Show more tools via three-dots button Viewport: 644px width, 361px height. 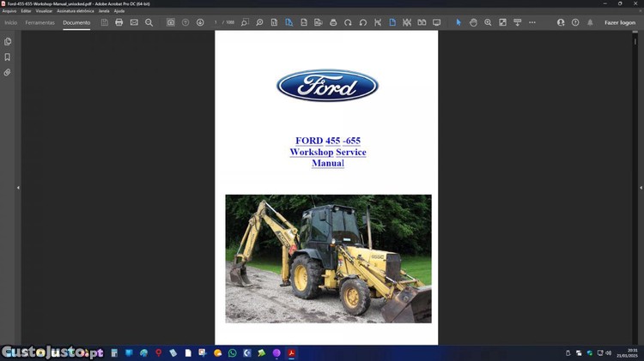(x=532, y=22)
